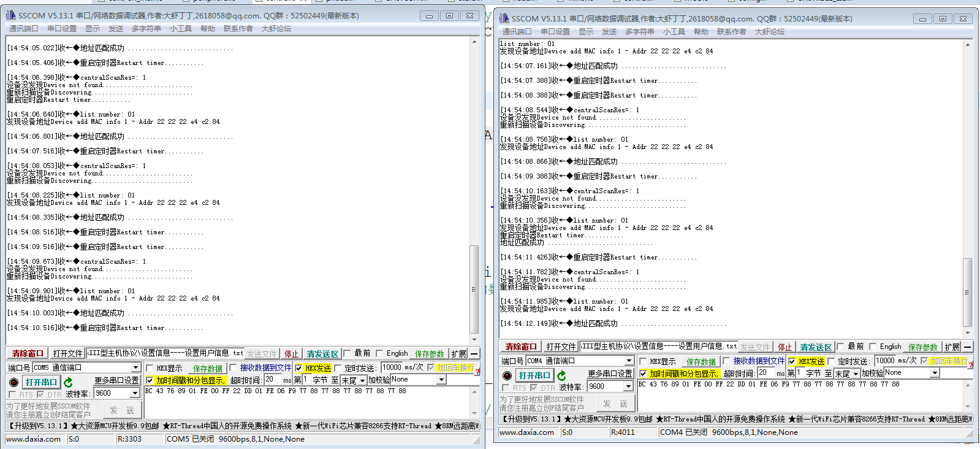This screenshot has width=980, height=449.
Task: Click 打开文件 button in COM5 window
Action: tap(67, 354)
